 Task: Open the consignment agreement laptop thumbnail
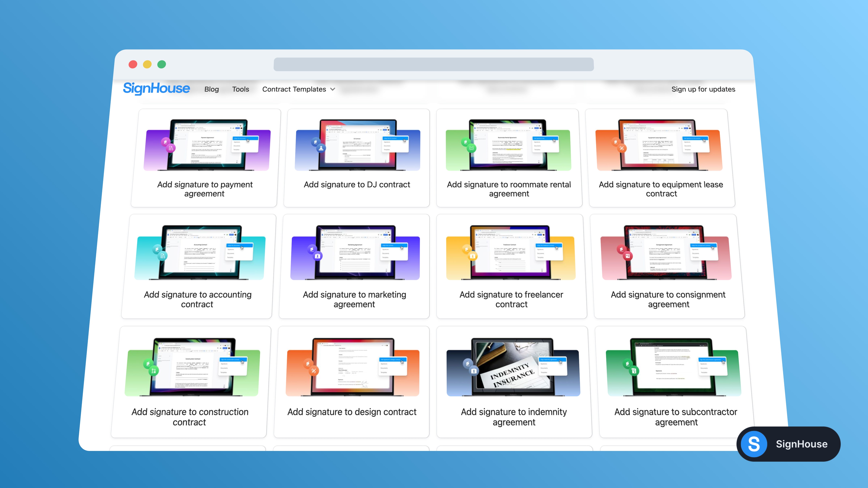tap(666, 253)
